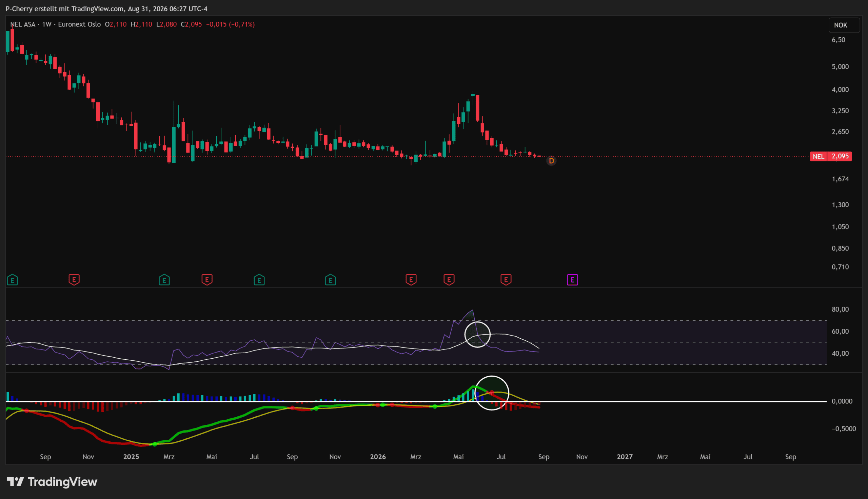Click the leftmost green earnings marker
The width and height of the screenshot is (868, 499).
pyautogui.click(x=12, y=280)
